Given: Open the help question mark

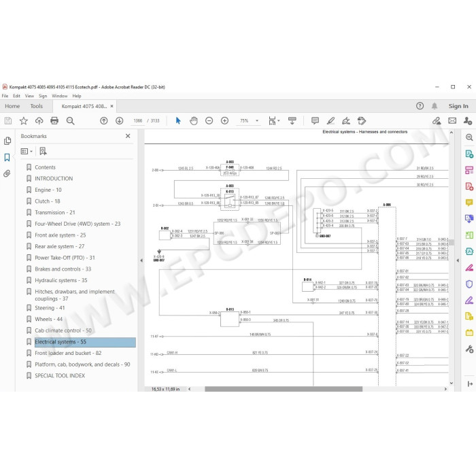Looking at the screenshot, I should point(420,106).
